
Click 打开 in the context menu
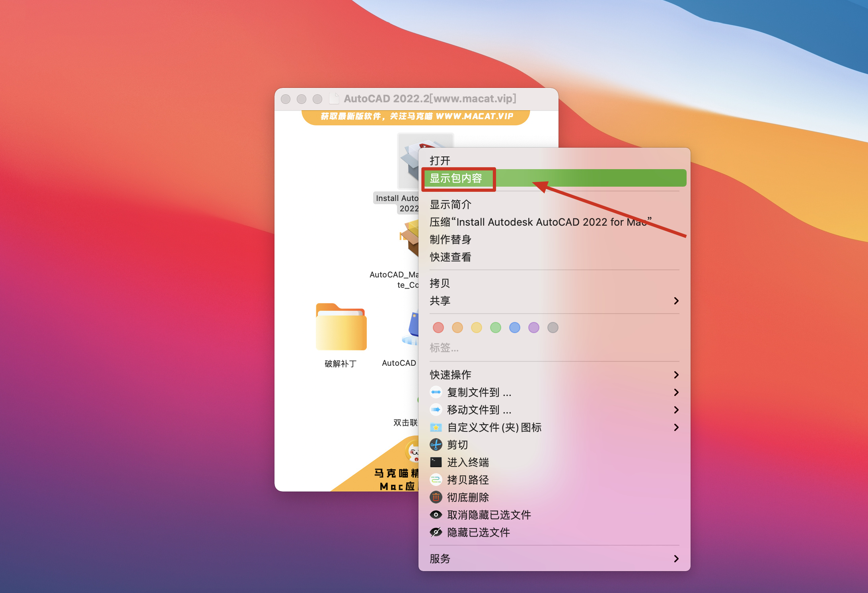point(440,161)
